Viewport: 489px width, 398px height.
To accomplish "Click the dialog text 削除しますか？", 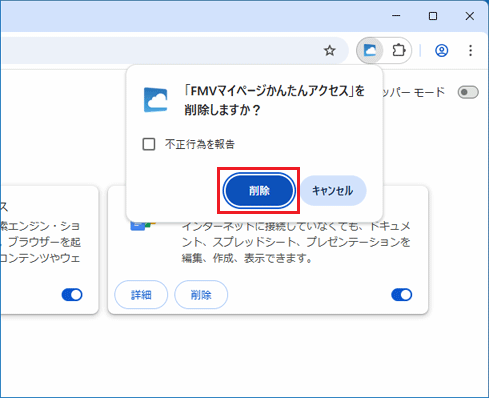I will point(222,110).
